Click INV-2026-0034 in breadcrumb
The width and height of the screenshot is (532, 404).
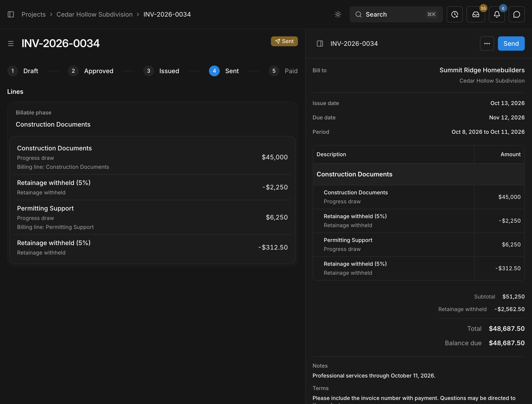click(x=167, y=14)
